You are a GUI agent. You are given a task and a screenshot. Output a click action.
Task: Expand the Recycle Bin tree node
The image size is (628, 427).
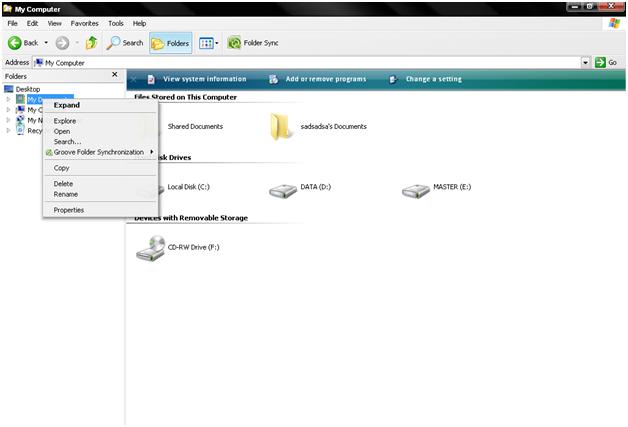pos(8,130)
